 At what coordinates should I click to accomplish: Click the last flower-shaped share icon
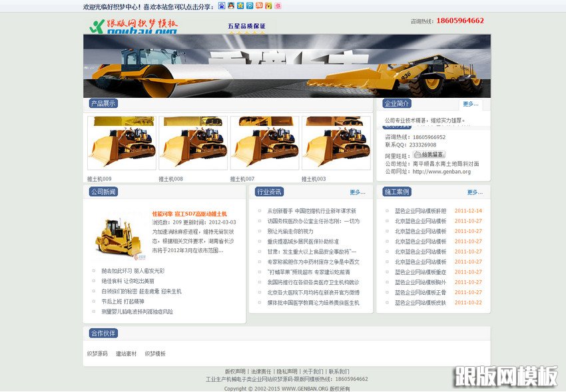tap(278, 6)
